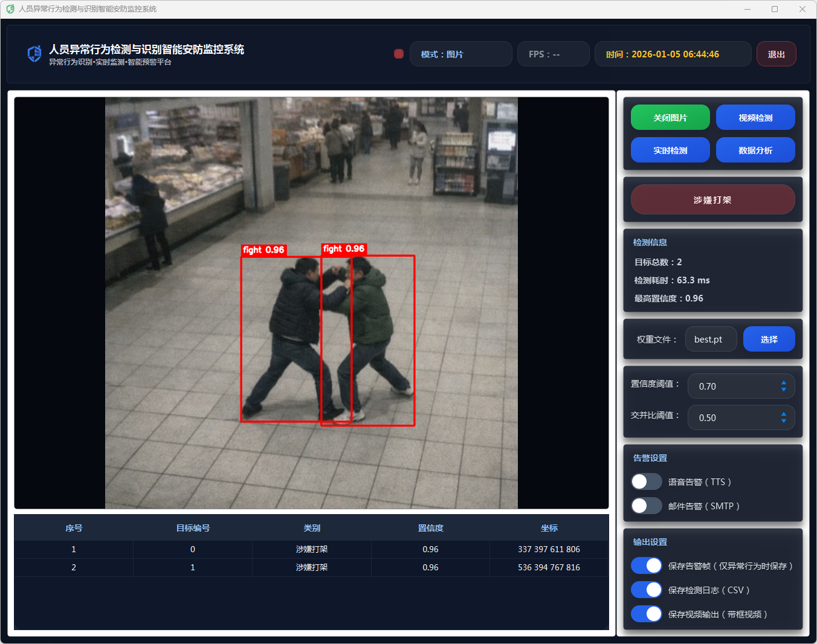Open 视频检测 video detection mode

pos(755,118)
